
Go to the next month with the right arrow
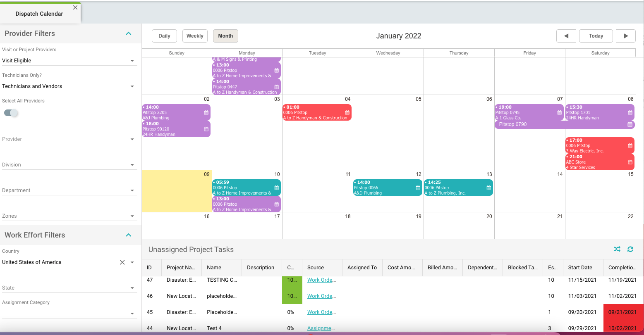(625, 36)
